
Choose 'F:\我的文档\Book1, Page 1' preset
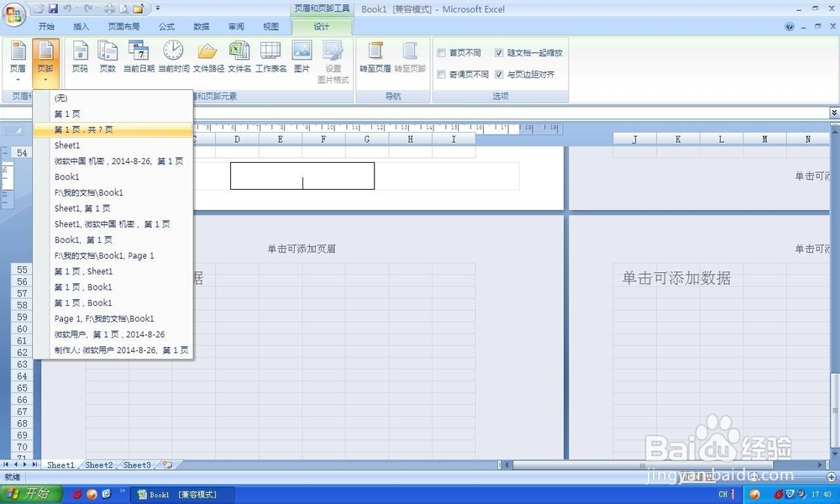[x=113, y=255]
